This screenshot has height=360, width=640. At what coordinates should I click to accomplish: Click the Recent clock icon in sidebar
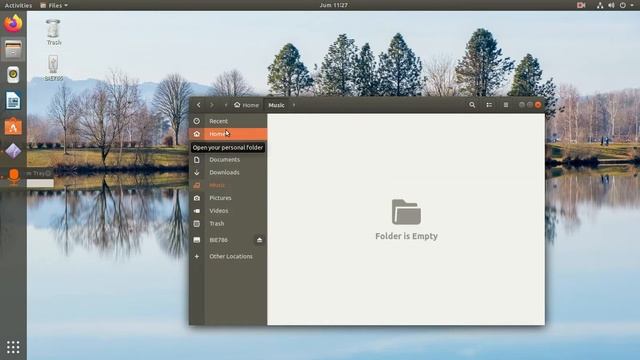(197, 121)
